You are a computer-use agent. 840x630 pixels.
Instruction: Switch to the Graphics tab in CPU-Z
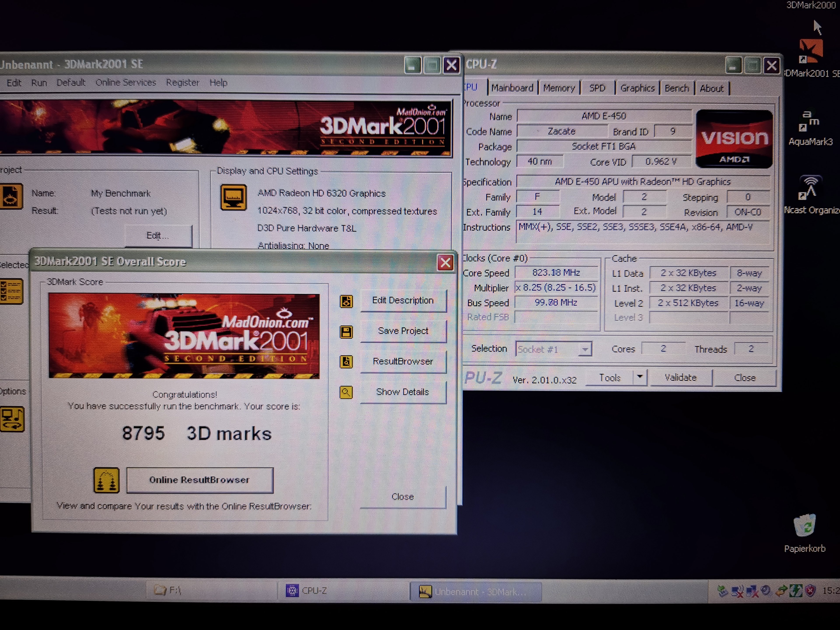637,88
